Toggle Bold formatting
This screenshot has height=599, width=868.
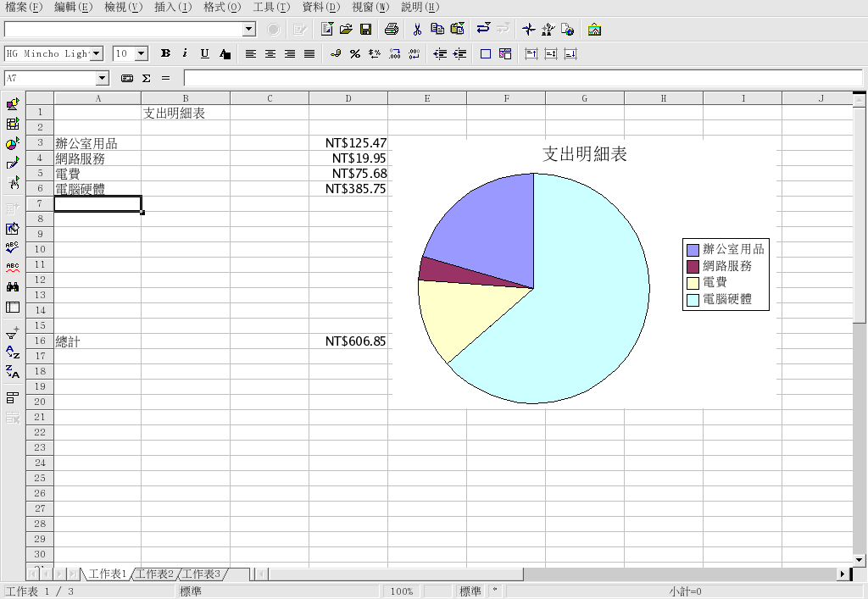[165, 53]
